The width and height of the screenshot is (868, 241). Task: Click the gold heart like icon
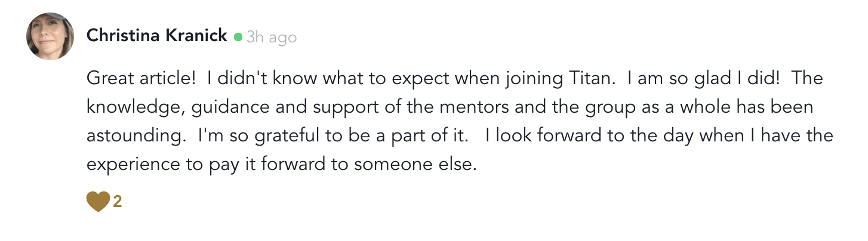click(x=98, y=202)
